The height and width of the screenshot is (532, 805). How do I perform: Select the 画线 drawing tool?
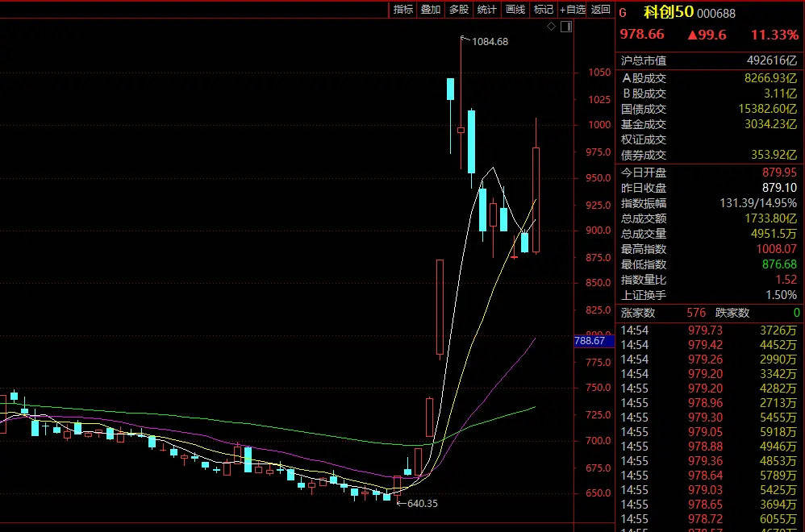click(x=514, y=10)
